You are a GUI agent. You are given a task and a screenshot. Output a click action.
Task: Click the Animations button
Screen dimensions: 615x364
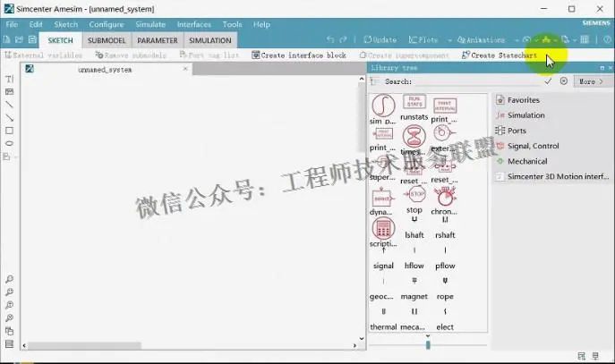pyautogui.click(x=482, y=40)
